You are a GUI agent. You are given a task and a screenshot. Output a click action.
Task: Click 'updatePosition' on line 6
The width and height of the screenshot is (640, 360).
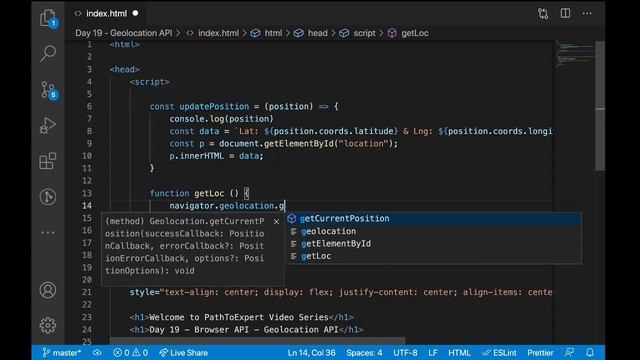pos(214,107)
